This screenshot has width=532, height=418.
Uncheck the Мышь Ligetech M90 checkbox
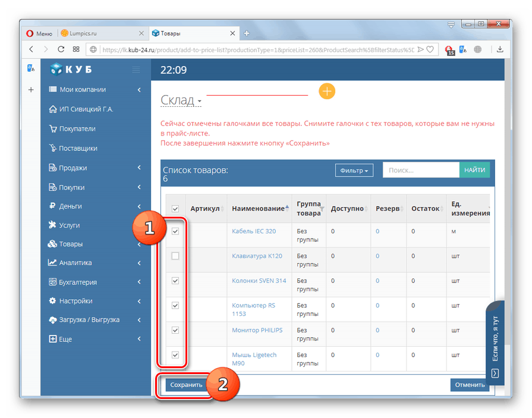[x=175, y=355]
